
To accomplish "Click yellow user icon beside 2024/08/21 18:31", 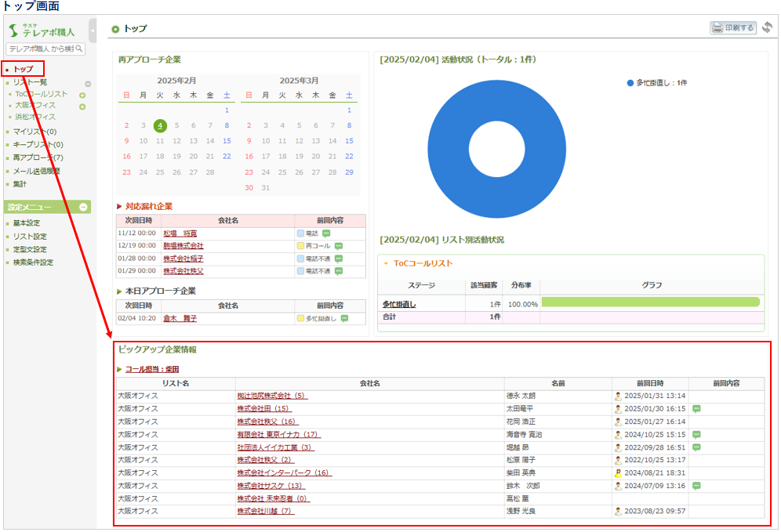I will 618,472.
